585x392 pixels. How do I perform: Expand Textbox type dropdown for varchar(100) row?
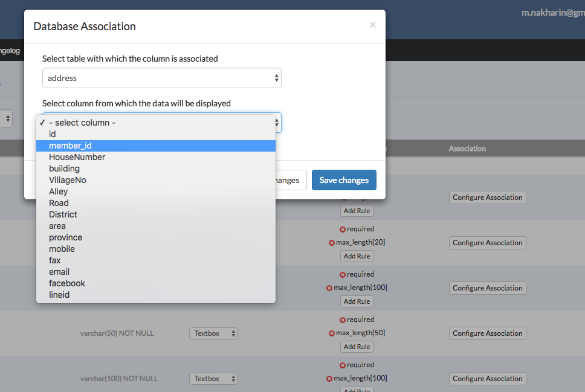click(x=213, y=379)
